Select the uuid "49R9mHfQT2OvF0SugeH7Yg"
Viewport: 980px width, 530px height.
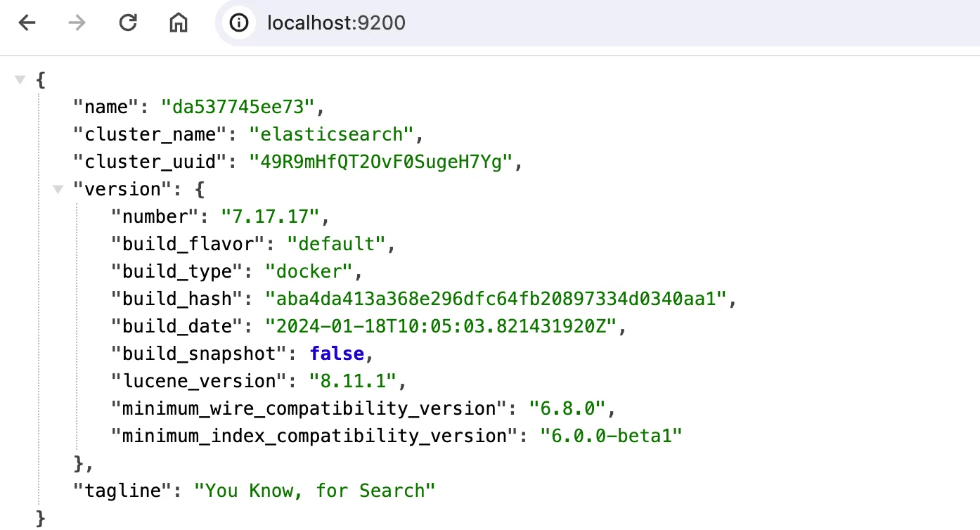[380, 162]
